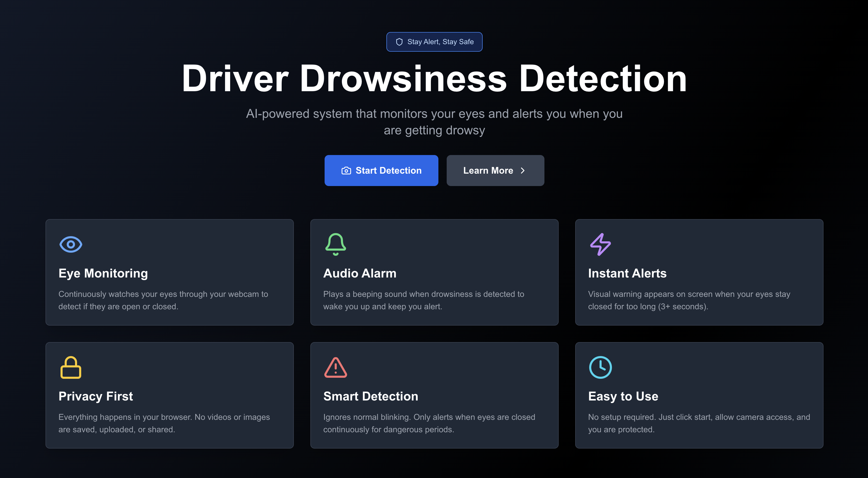Click the Driver Drowsiness Detection heading
The height and width of the screenshot is (478, 868).
[434, 78]
